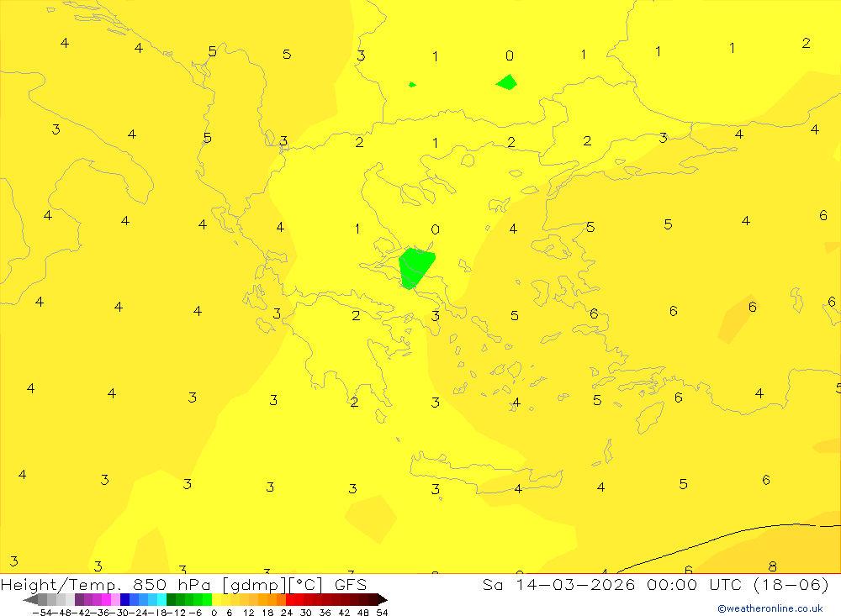Click the pale pink swatch in the legend
Screen dimensions: 841x616
[115, 599]
